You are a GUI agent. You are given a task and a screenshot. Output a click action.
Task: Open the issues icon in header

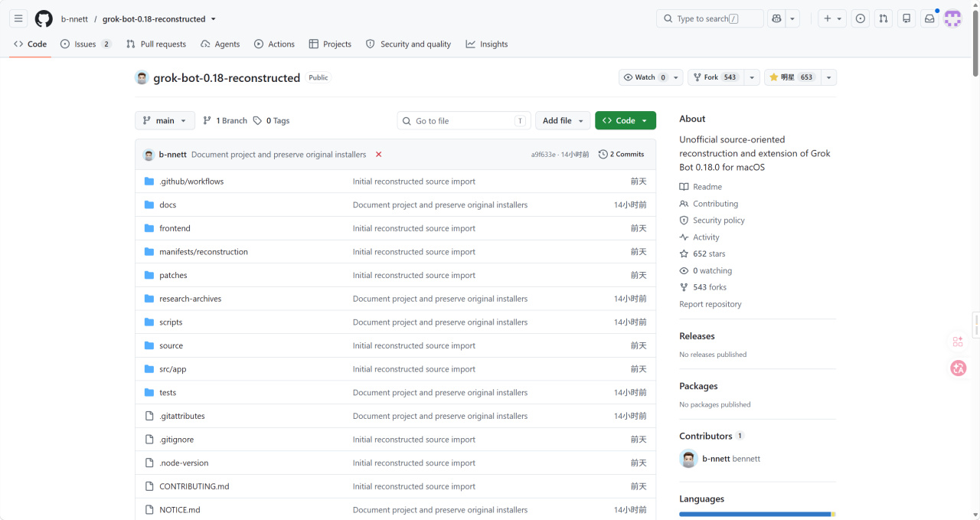point(861,18)
